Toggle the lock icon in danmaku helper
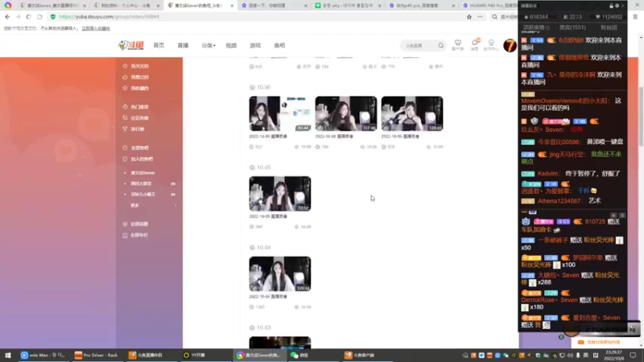Screen dimensions: 644x362 pyautogui.click(x=611, y=6)
